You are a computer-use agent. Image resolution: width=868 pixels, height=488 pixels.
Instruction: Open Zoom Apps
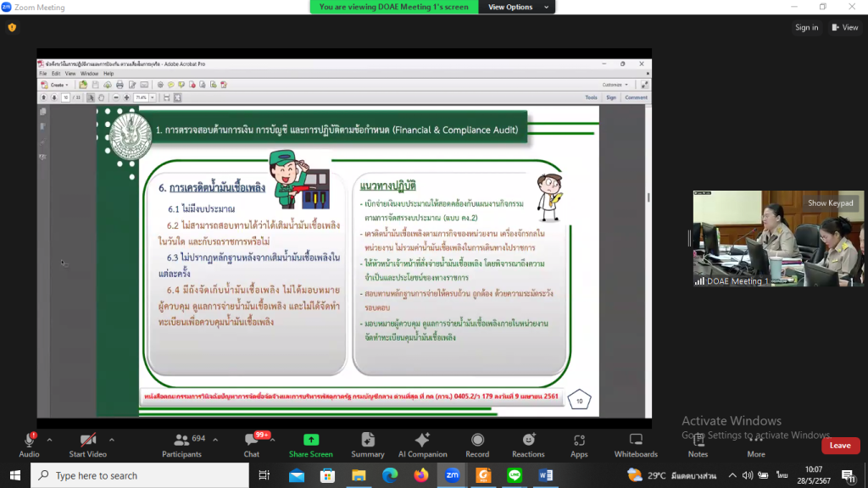coord(579,446)
